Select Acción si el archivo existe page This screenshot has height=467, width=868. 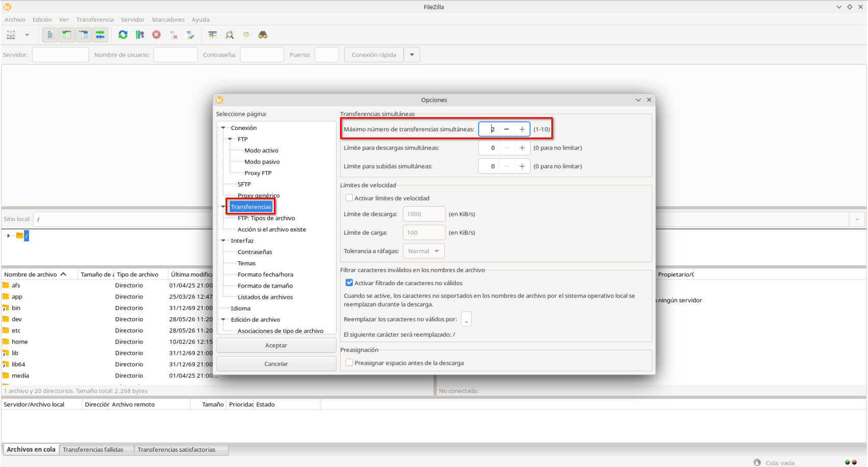272,230
